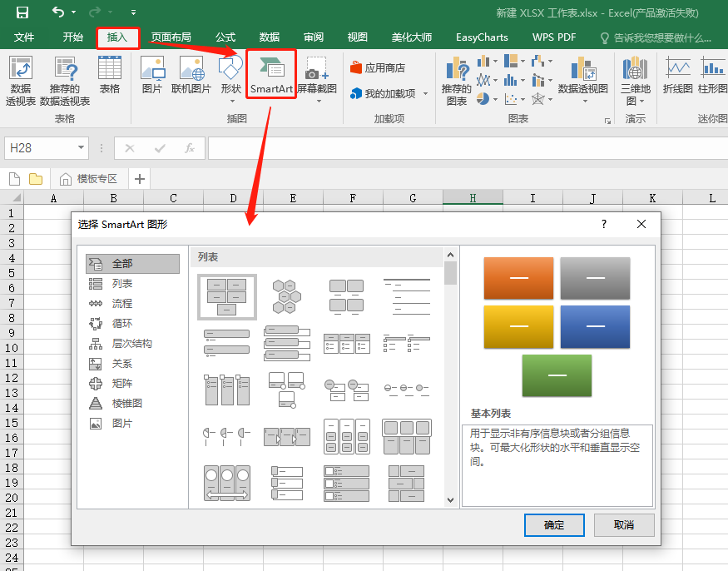Open the 我的加载项 dropdown arrow
728x571 pixels.
coord(425,94)
